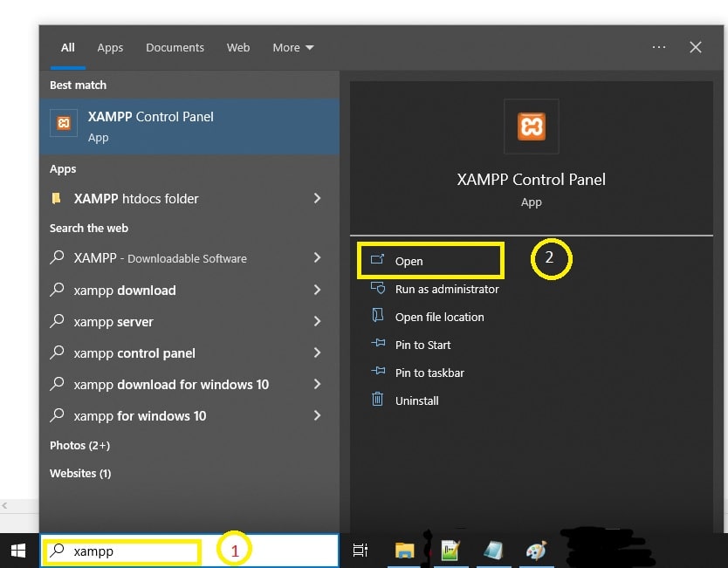The image size is (728, 568).
Task: Expand the 'xampp download' suggestion chevron
Action: [317, 291]
